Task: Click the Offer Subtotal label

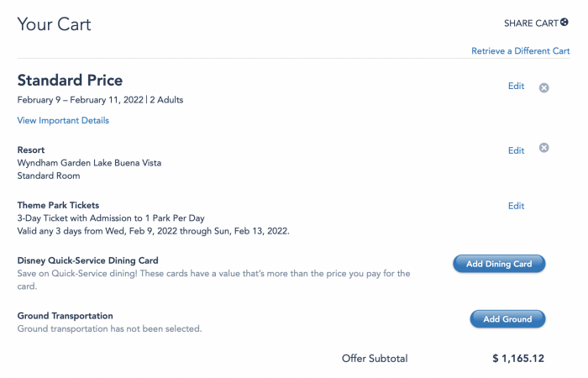Action: pos(375,359)
